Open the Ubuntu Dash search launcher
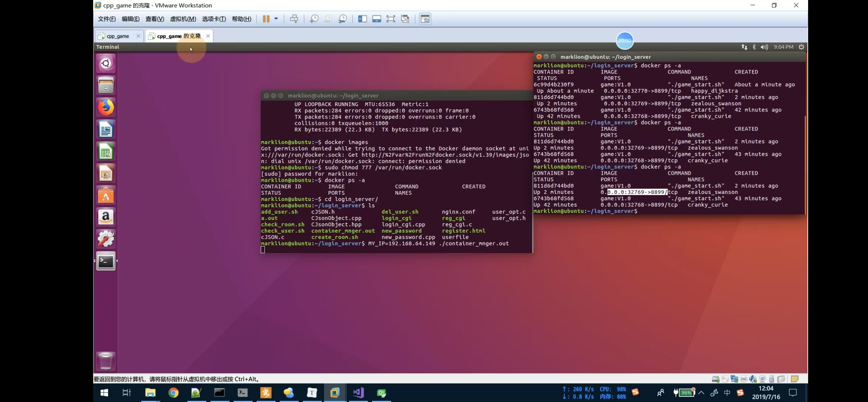The image size is (868, 402). [106, 63]
